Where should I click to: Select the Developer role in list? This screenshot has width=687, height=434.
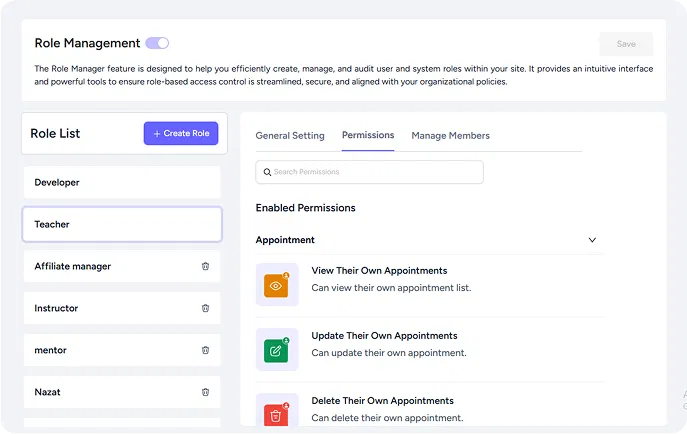(x=121, y=182)
